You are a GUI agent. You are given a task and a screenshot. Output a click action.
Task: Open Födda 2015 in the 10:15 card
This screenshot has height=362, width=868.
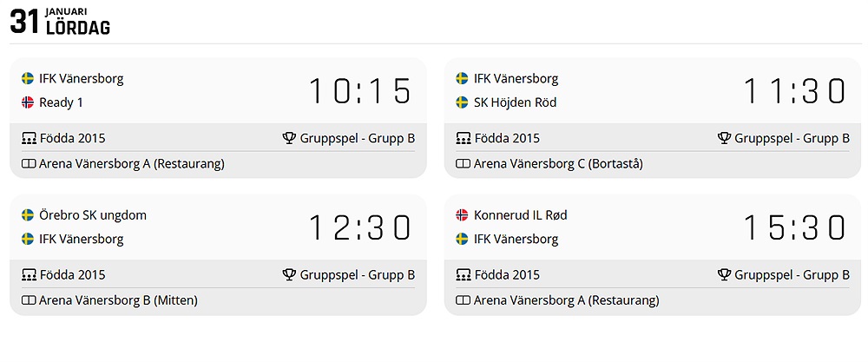pos(72,138)
